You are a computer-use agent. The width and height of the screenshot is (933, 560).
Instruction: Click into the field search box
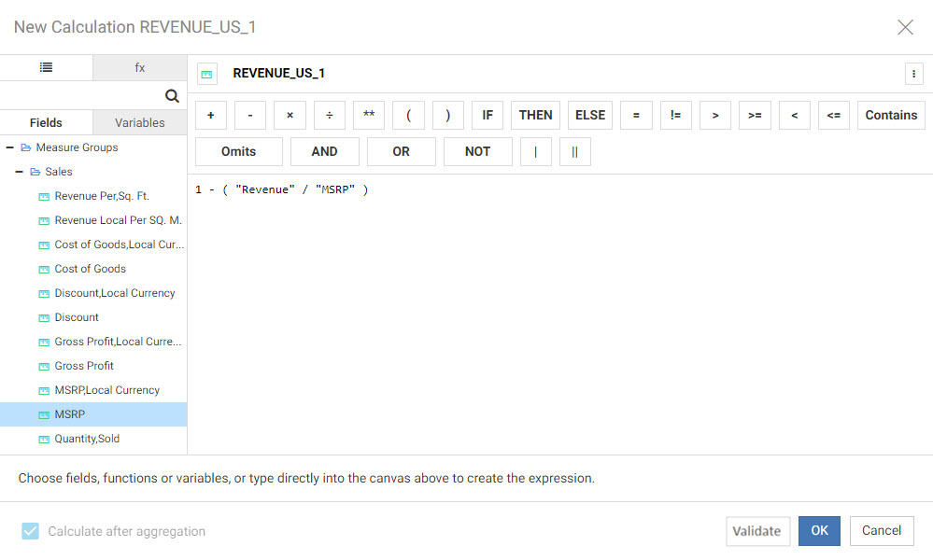[79, 95]
